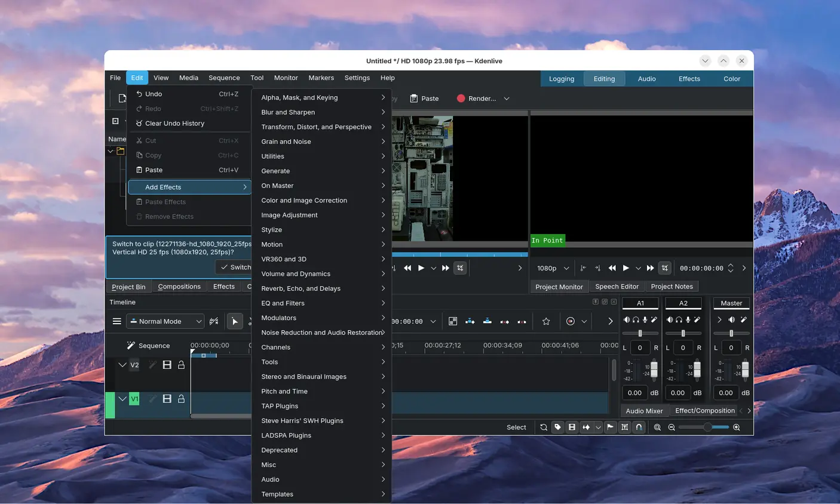Open the Color and Image Correction submenu
This screenshot has height=504, width=840.
(322, 201)
